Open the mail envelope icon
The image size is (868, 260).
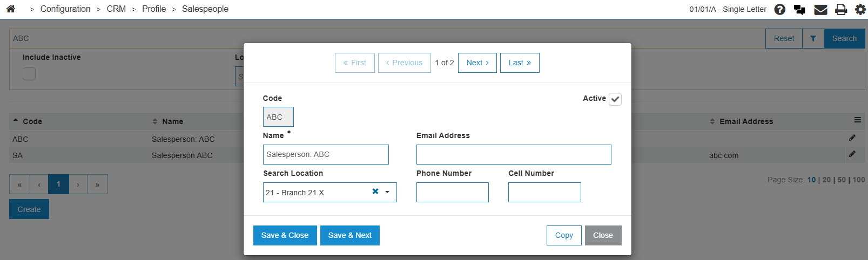point(820,9)
